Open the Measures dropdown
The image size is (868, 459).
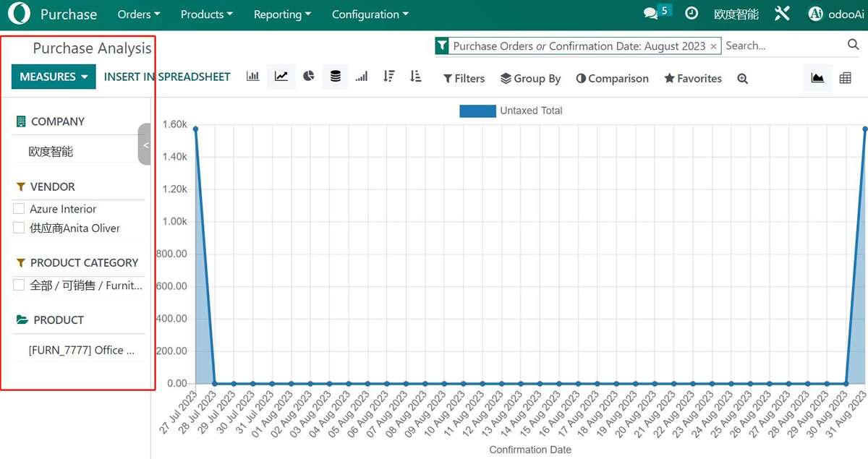(54, 77)
